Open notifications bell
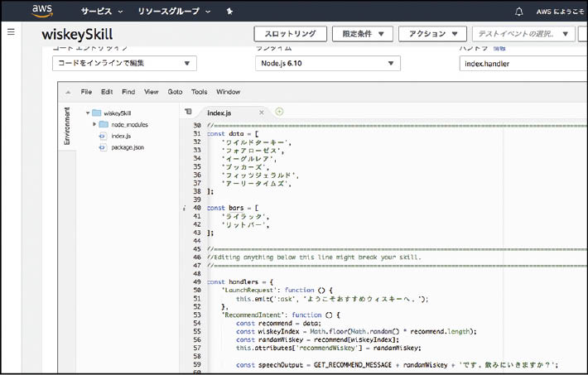 [x=518, y=12]
